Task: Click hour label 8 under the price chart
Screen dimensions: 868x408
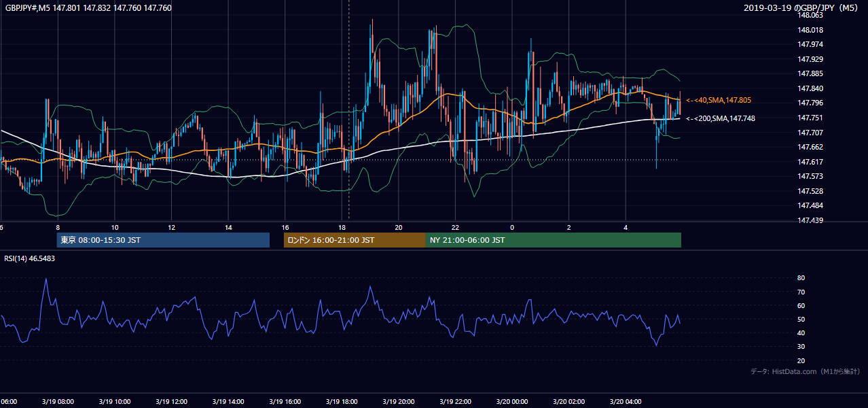Action: click(x=58, y=228)
